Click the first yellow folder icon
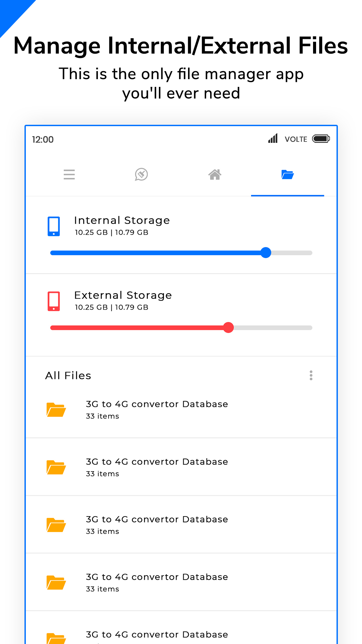The height and width of the screenshot is (644, 362). [56, 410]
